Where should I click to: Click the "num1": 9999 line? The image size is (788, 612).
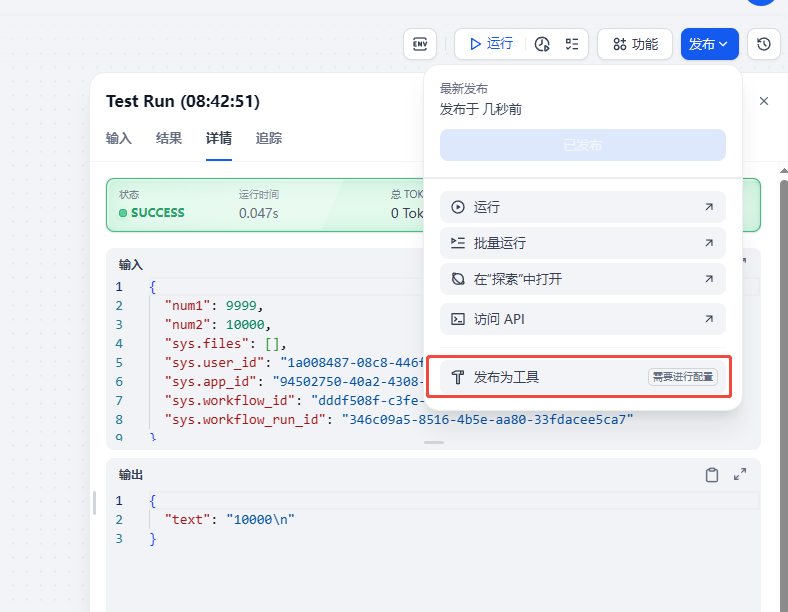pos(214,305)
